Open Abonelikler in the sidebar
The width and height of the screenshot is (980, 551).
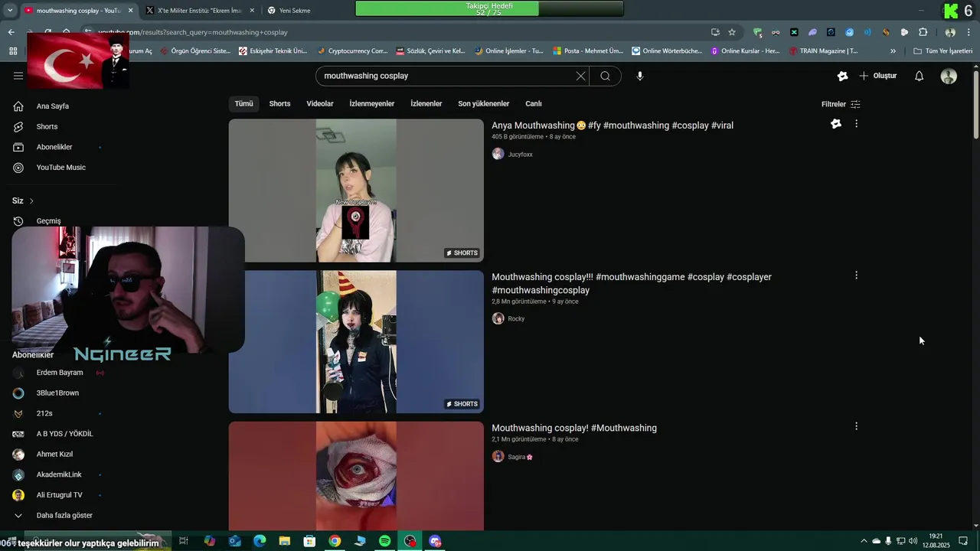coord(54,147)
